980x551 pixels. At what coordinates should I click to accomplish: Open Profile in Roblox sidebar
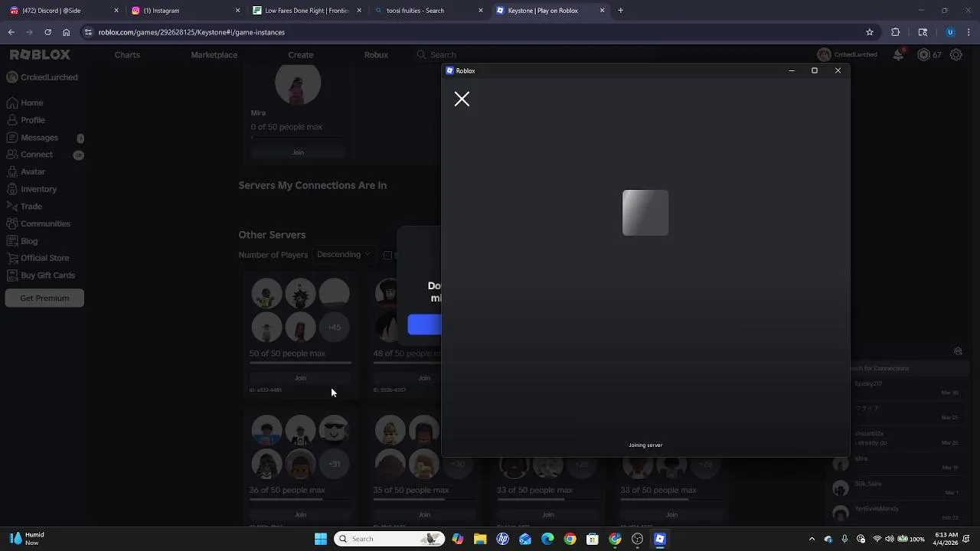(32, 120)
